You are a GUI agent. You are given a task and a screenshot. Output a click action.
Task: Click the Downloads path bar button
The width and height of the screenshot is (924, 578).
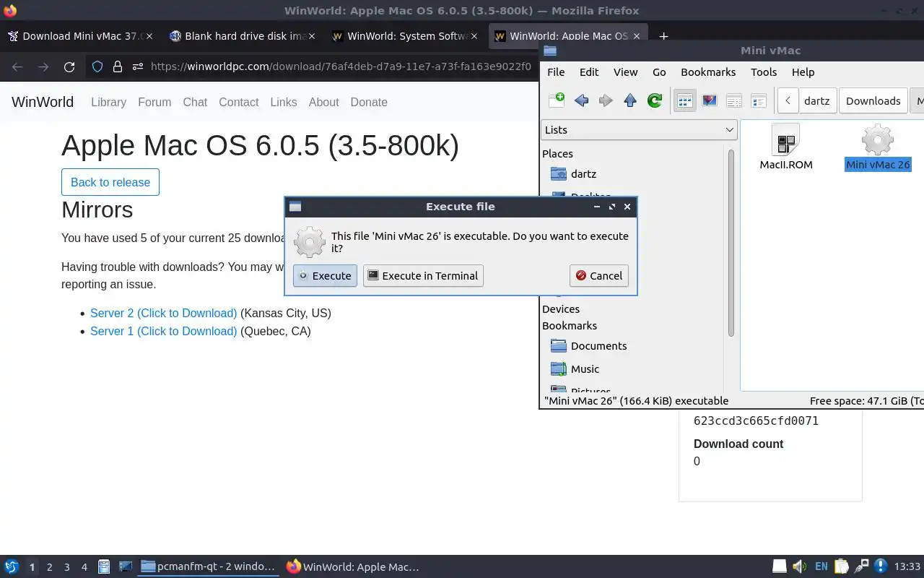[x=873, y=100]
